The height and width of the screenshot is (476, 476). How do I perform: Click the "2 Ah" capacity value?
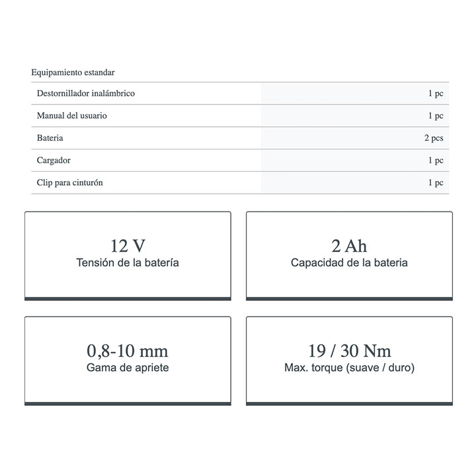(x=349, y=246)
